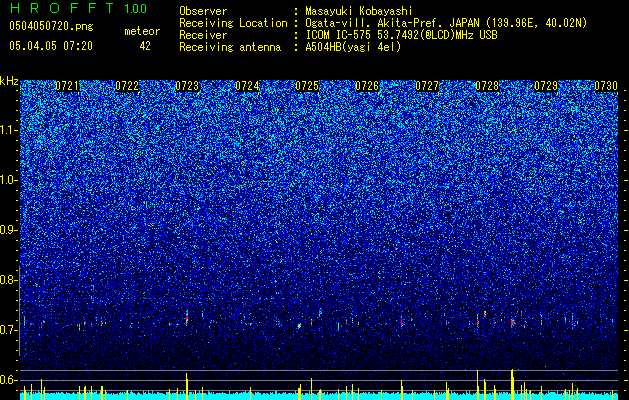
Task: Click the 0723 time marker
Action: coord(187,86)
